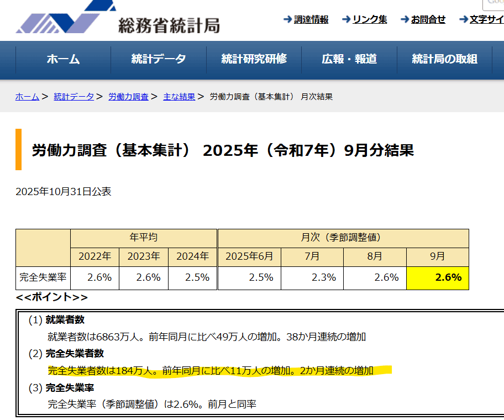Screen dimensions: 504x420
Task: Click the 2.3% cell for 7月
Action: tap(312, 278)
